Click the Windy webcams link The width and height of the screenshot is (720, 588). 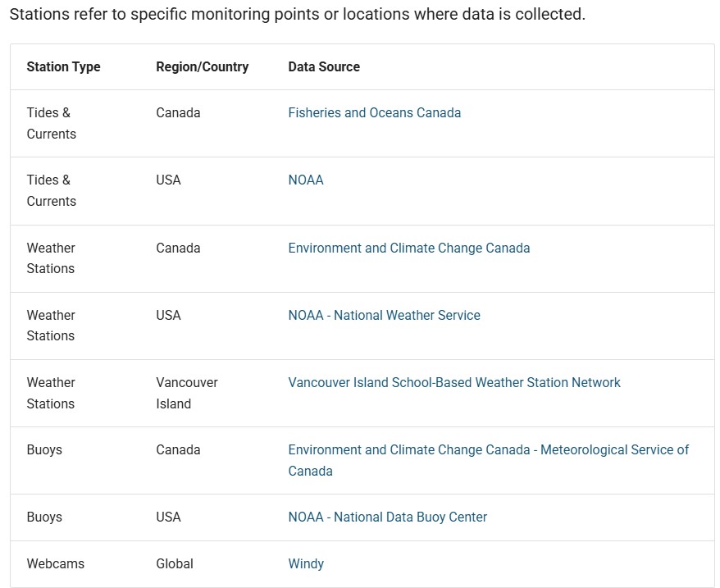click(306, 564)
